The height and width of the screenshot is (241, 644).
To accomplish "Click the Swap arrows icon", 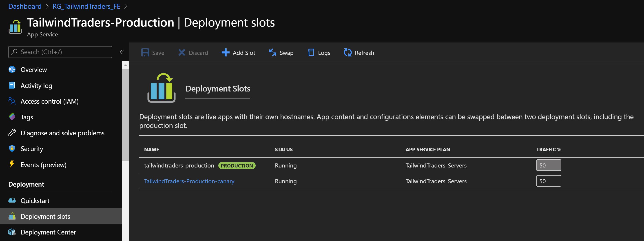I will (x=272, y=53).
